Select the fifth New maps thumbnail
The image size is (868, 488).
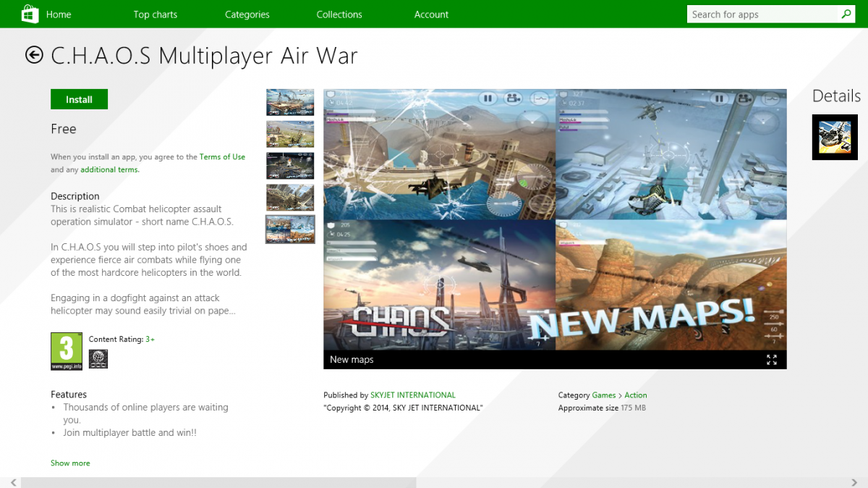click(x=290, y=230)
